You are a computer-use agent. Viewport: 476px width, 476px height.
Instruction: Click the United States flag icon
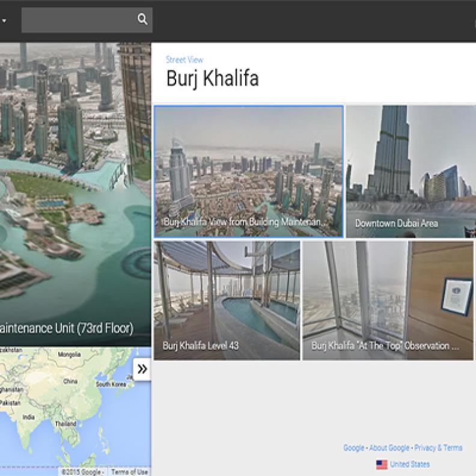point(382,465)
